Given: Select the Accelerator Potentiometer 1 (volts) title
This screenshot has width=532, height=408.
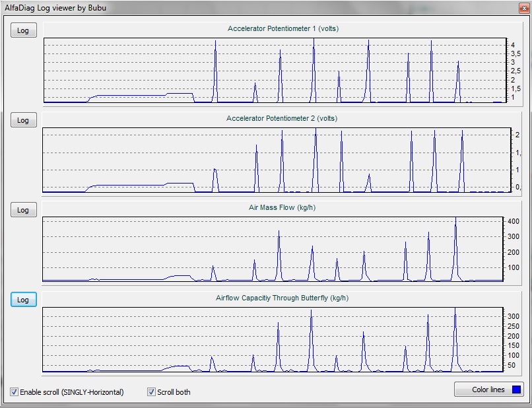Looking at the screenshot, I should (x=283, y=28).
